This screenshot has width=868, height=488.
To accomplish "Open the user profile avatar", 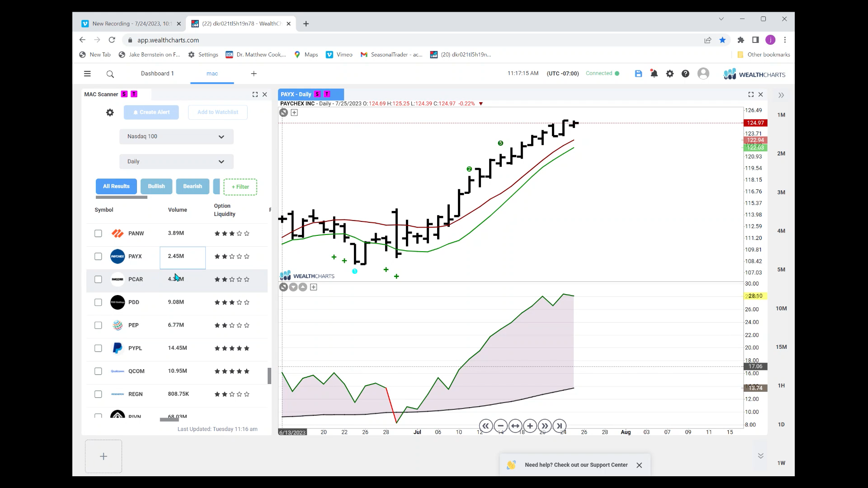I will 703,74.
